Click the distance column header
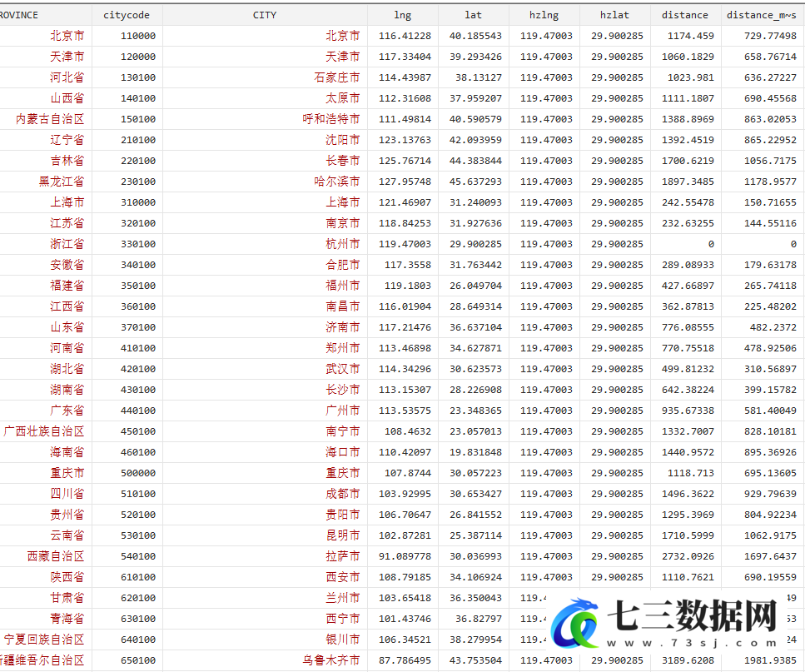 coord(685,15)
